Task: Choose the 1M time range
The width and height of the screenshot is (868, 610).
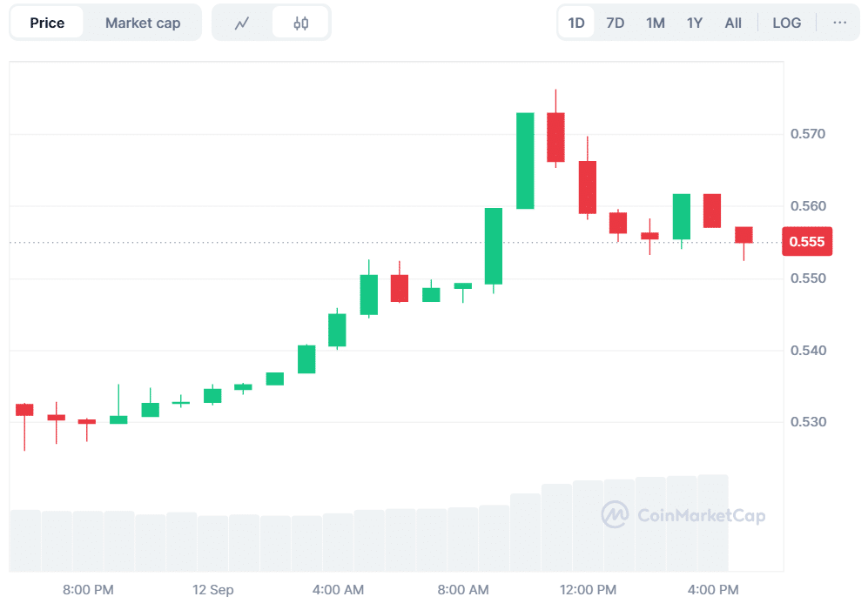Action: click(655, 23)
